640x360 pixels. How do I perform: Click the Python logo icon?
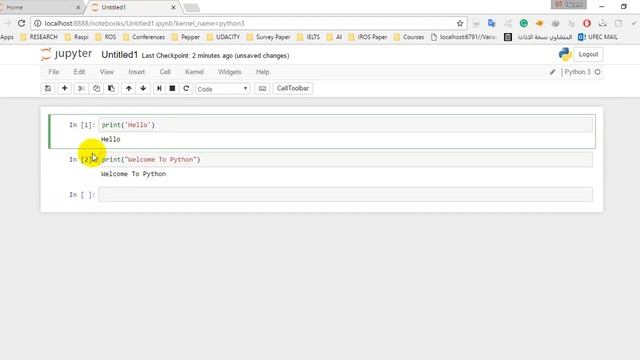[565, 54]
